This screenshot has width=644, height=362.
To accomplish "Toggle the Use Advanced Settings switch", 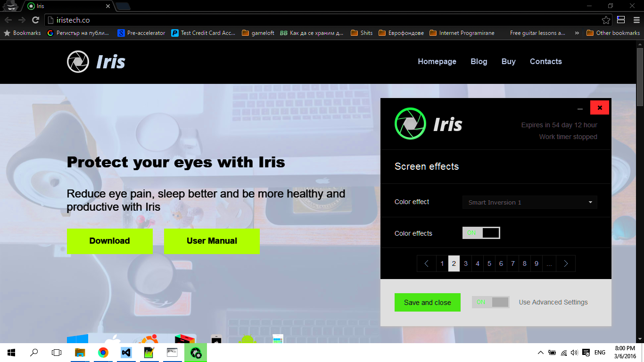I will [x=490, y=302].
